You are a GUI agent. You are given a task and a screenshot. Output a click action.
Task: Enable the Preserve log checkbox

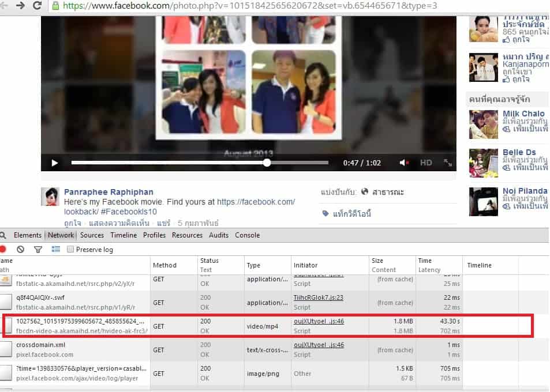coord(70,250)
